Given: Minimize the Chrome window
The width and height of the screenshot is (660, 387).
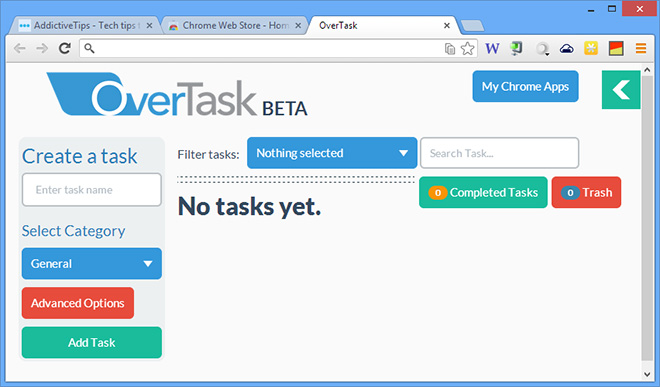Looking at the screenshot, I should 591,9.
